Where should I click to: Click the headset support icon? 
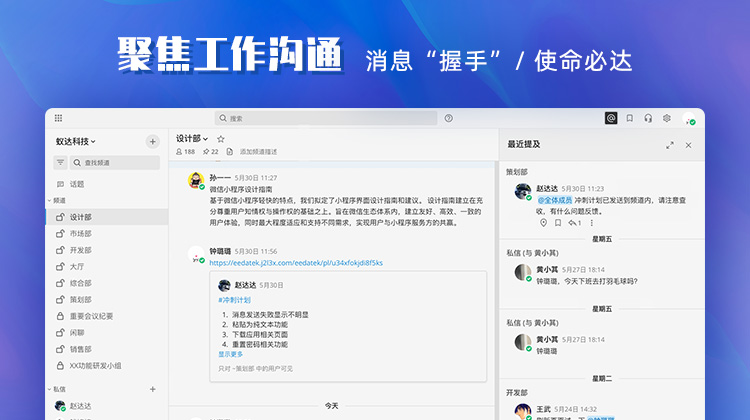[648, 118]
